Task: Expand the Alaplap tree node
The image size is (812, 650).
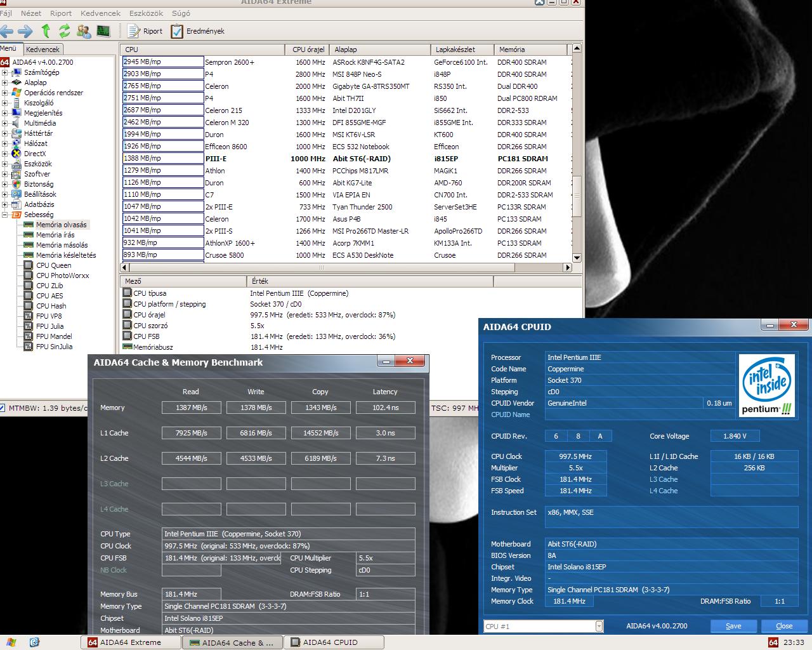Action: pos(4,83)
